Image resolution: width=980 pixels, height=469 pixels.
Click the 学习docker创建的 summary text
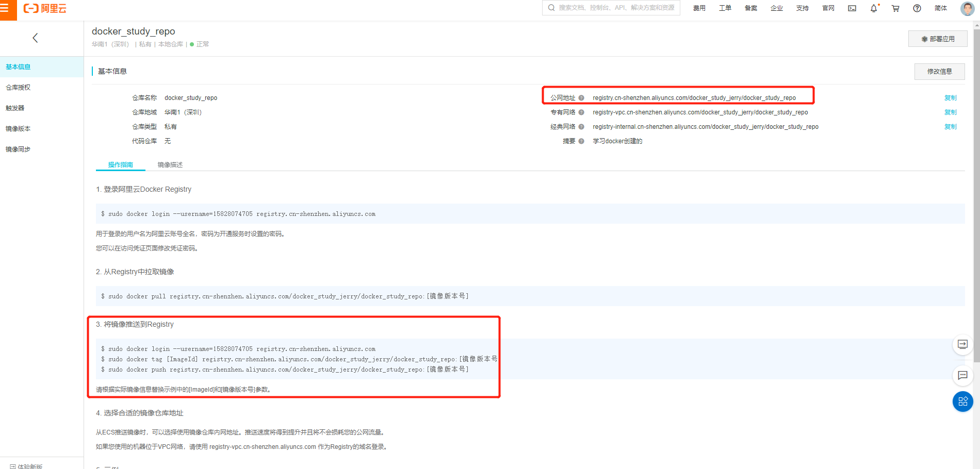click(x=617, y=141)
